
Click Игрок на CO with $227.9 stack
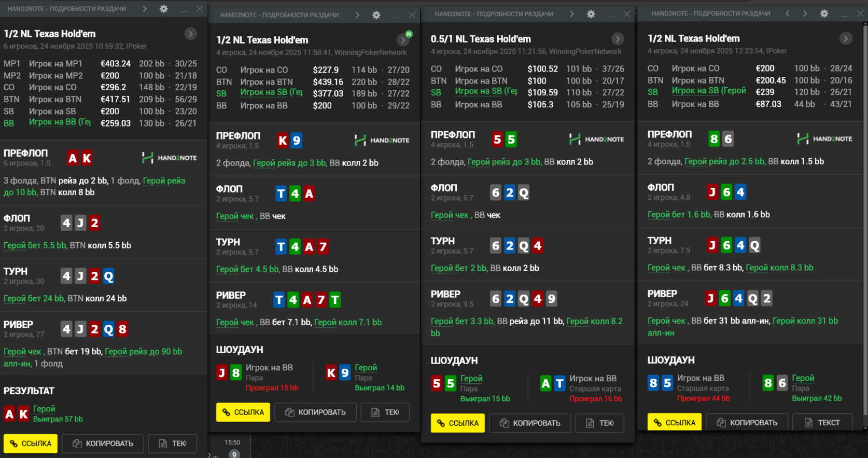264,70
